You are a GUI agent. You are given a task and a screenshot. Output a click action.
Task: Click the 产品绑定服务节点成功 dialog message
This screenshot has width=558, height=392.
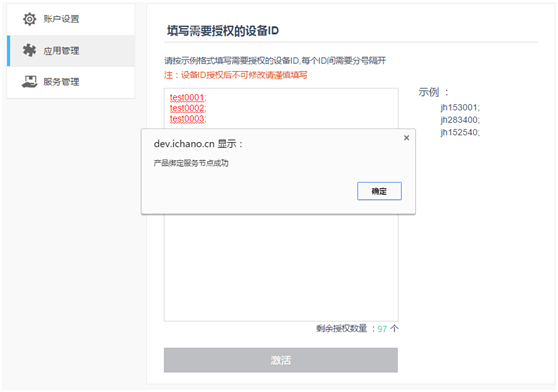tap(191, 163)
